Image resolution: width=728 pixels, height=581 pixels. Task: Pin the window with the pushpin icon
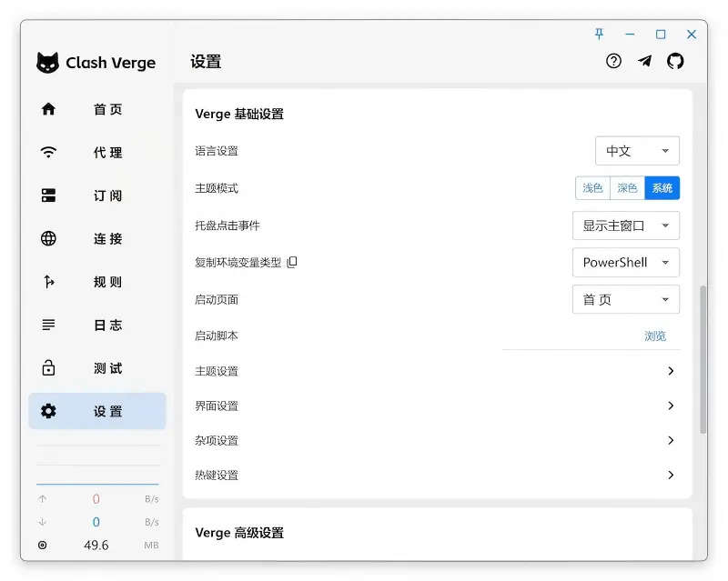click(x=599, y=34)
